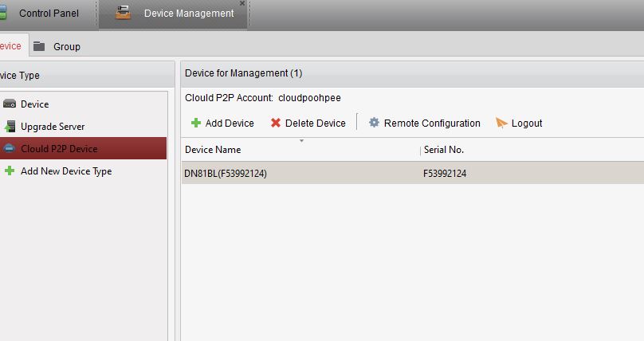This screenshot has height=341, width=644.
Task: Click the account name cloudpoohpee
Action: pos(309,98)
